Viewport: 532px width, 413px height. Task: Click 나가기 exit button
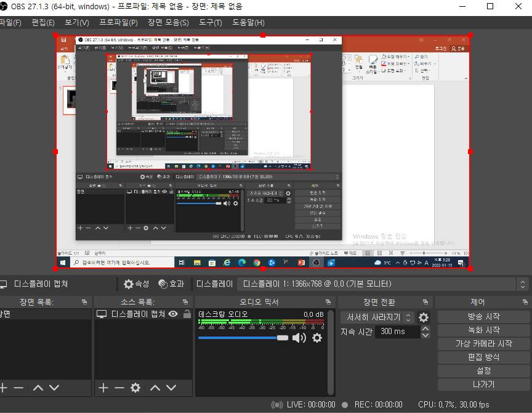[x=484, y=385]
